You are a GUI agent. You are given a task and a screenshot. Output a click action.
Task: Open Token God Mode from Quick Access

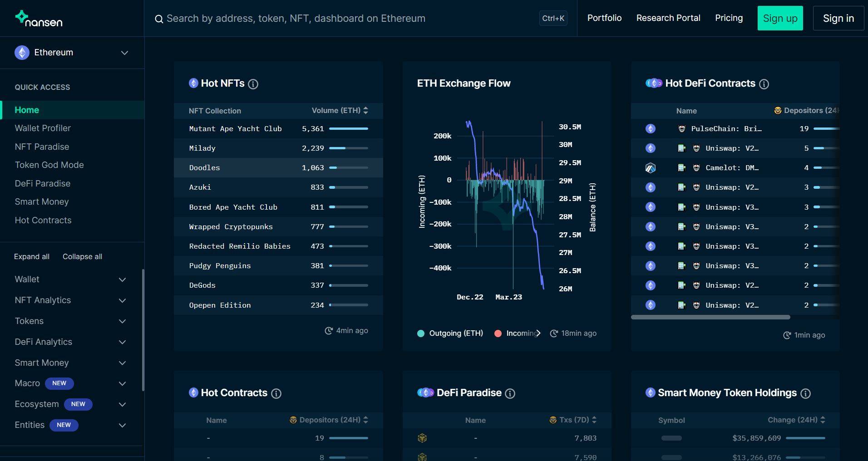coord(49,165)
